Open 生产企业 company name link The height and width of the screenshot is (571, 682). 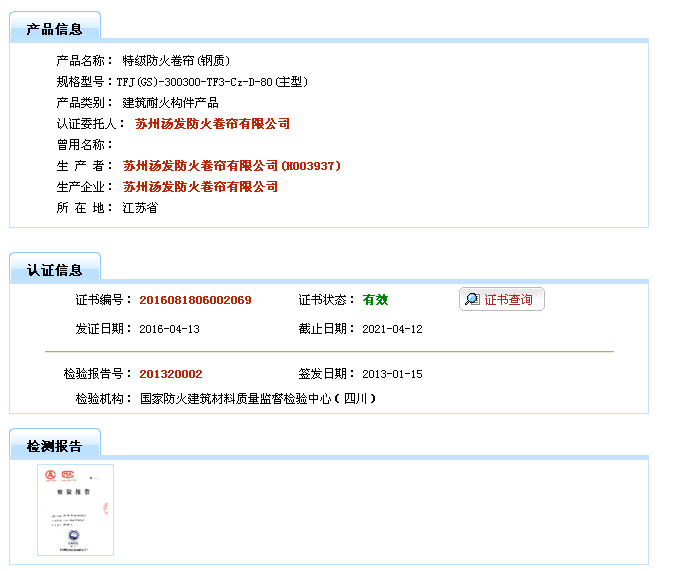200,187
